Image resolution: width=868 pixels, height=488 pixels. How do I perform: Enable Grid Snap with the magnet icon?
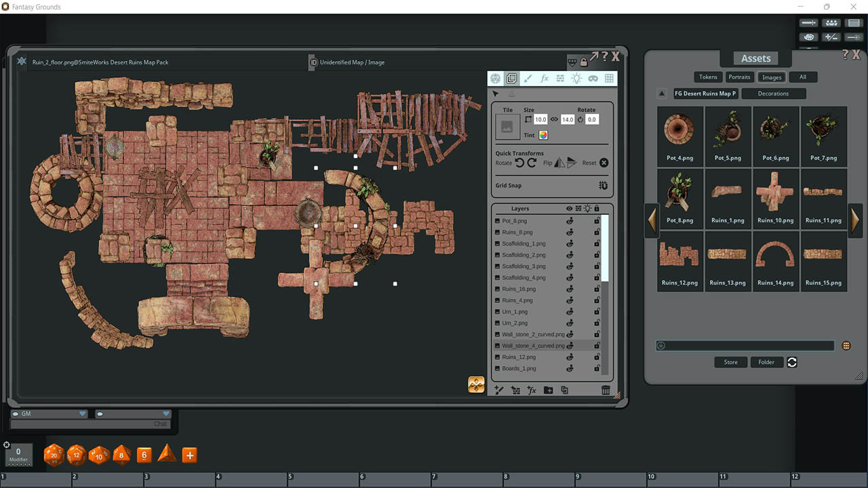point(602,185)
